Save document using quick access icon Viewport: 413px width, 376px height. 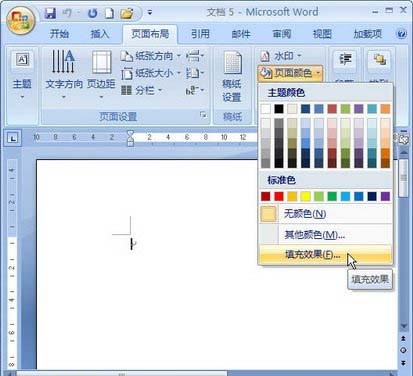click(50, 13)
